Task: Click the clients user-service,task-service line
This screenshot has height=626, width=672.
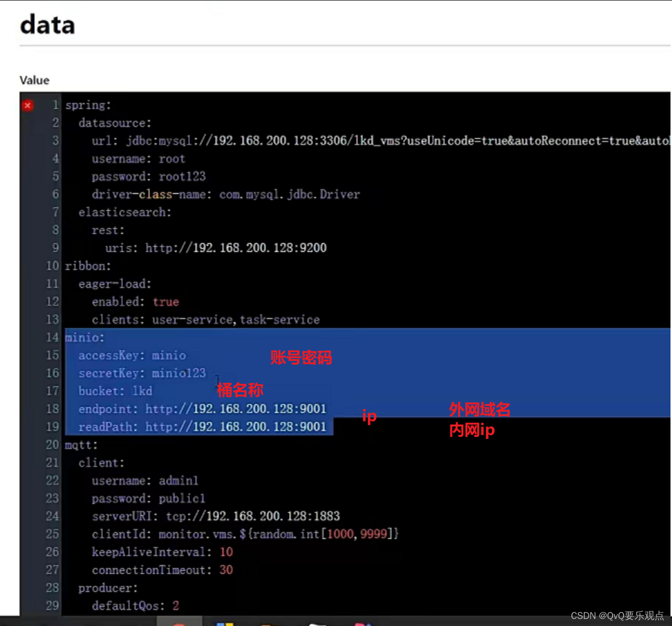Action: tap(205, 320)
